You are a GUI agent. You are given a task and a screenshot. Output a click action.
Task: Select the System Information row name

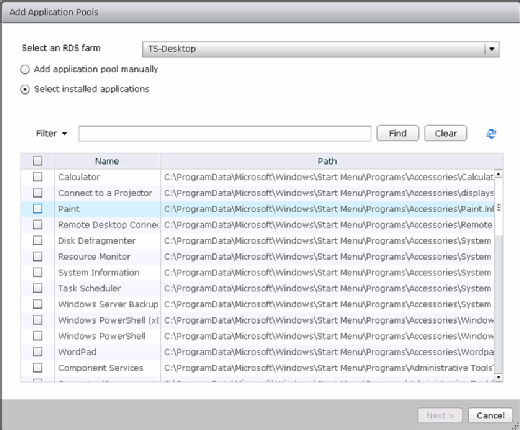pos(99,273)
